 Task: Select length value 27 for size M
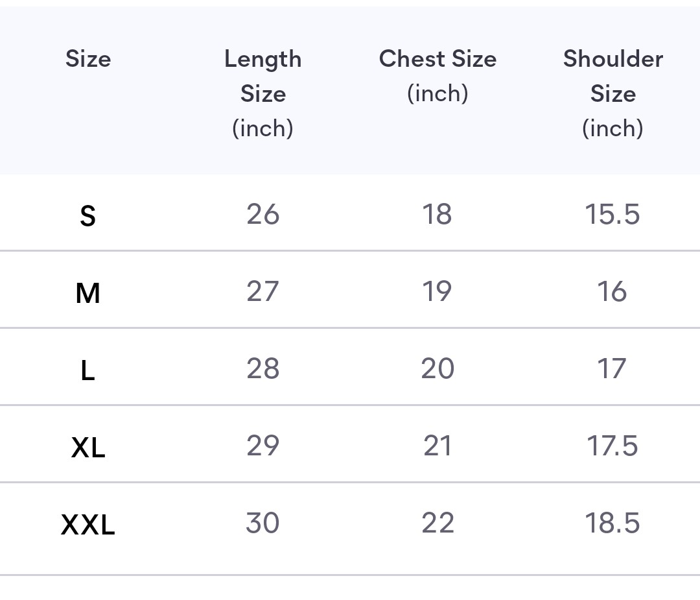point(263,291)
